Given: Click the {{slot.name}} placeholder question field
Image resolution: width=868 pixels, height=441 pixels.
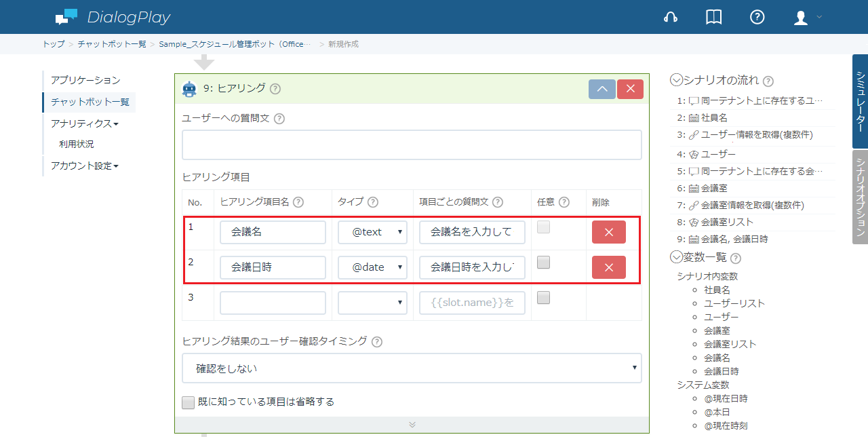Looking at the screenshot, I should click(x=472, y=303).
